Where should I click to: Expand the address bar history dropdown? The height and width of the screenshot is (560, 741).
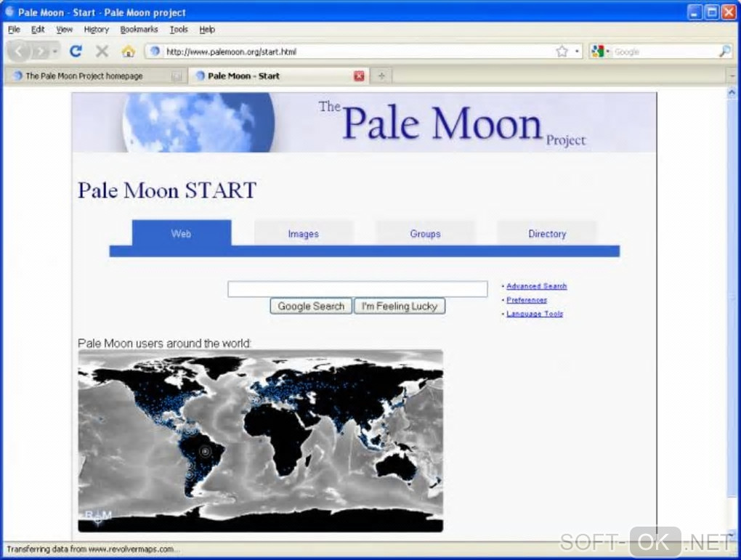[577, 51]
